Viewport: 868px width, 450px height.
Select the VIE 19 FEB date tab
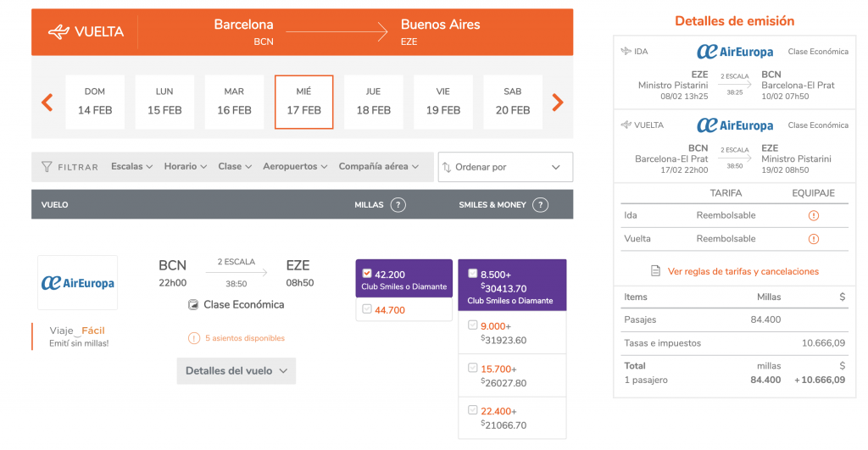pos(442,102)
